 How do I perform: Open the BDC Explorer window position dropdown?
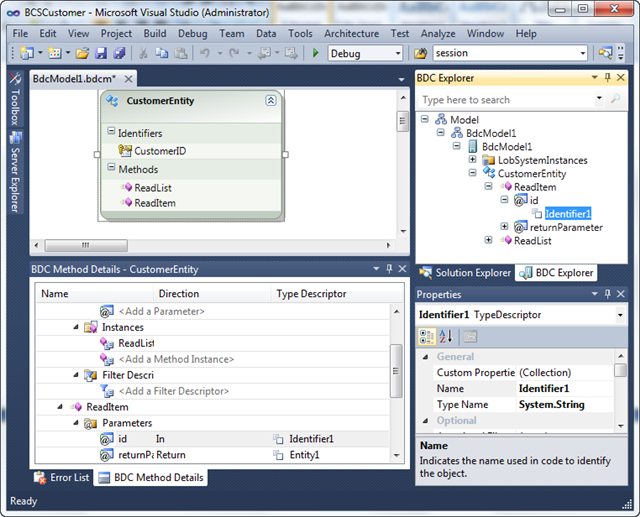tap(594, 77)
